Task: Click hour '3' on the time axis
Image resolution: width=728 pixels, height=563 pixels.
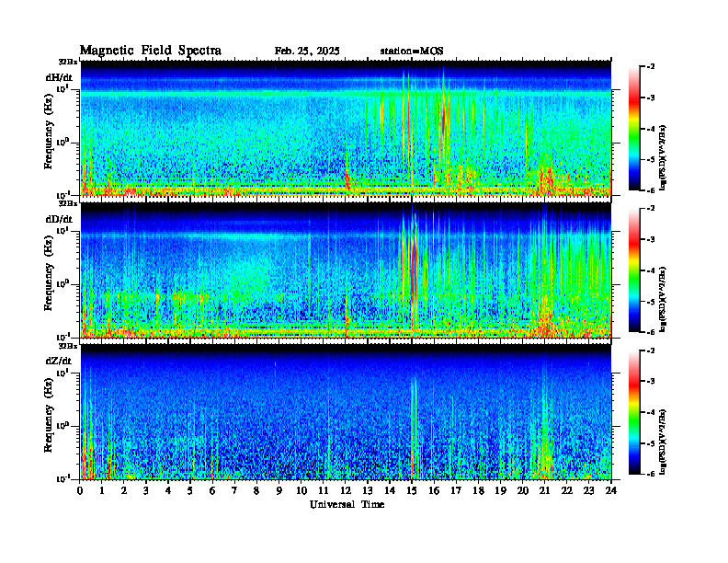Action: pyautogui.click(x=146, y=491)
